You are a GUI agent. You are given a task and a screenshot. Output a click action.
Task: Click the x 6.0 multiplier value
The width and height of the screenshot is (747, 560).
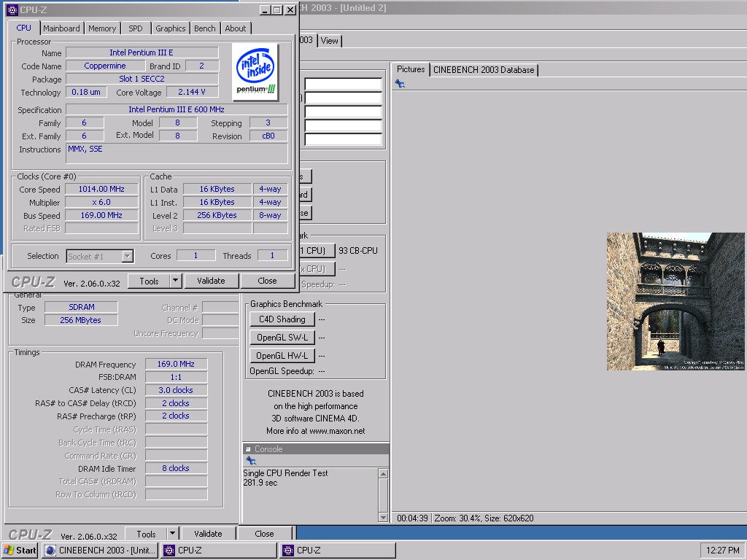(x=101, y=203)
